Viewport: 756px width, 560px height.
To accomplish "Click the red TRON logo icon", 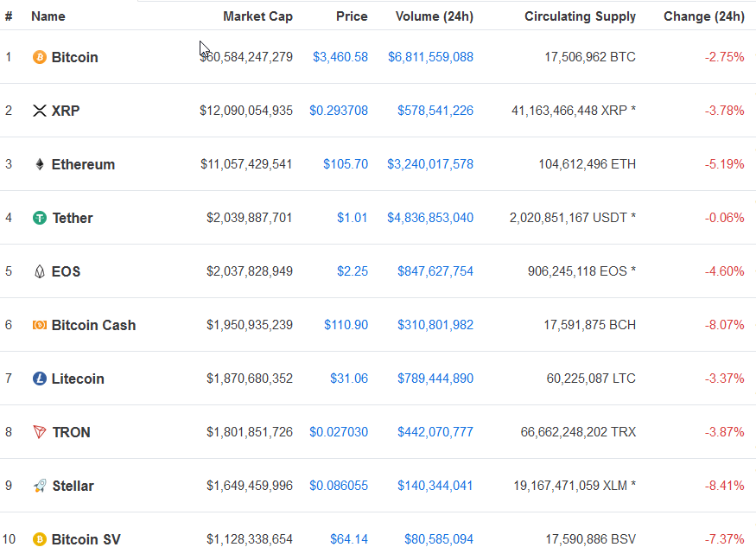I will coord(40,432).
